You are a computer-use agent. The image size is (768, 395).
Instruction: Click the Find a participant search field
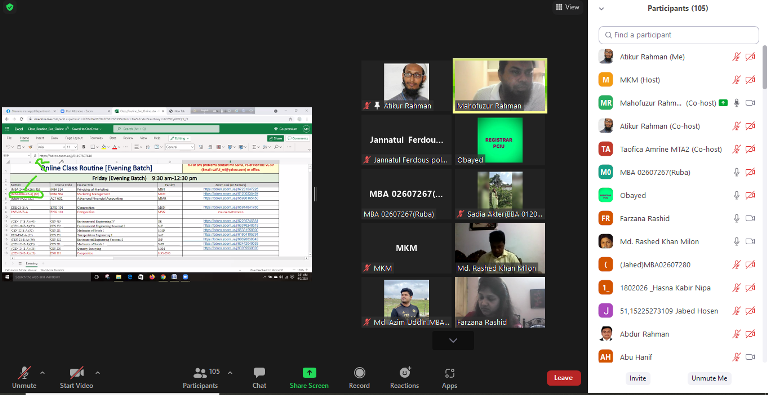coord(678,35)
